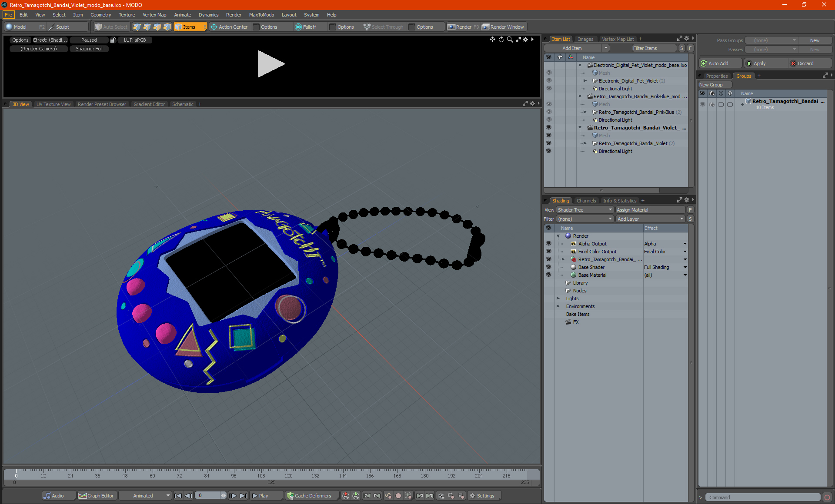Toggle Options checkbox next to Action Center

[256, 27]
